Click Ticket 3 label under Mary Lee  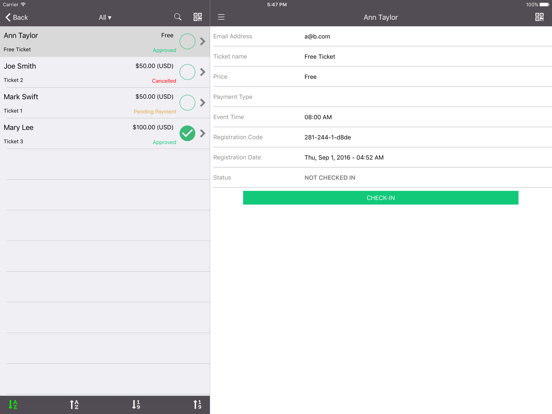[x=13, y=142]
